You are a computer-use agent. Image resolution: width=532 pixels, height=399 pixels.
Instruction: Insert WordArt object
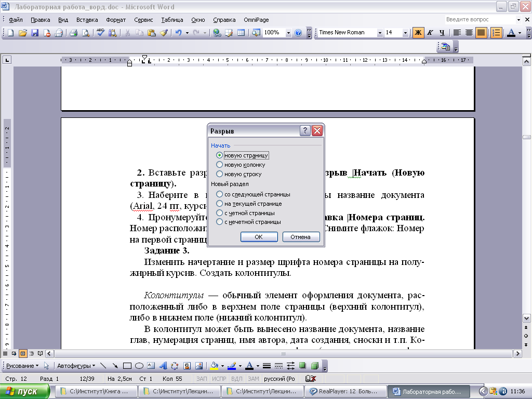point(163,366)
